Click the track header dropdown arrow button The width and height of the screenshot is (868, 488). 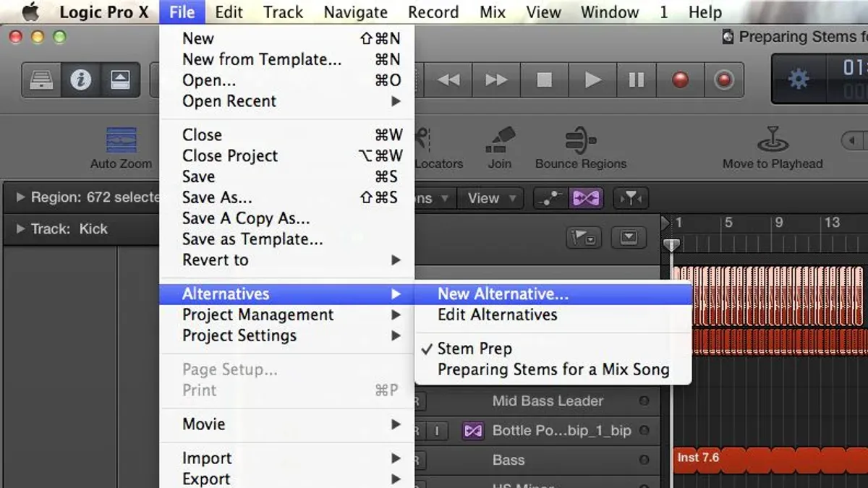[x=629, y=237]
